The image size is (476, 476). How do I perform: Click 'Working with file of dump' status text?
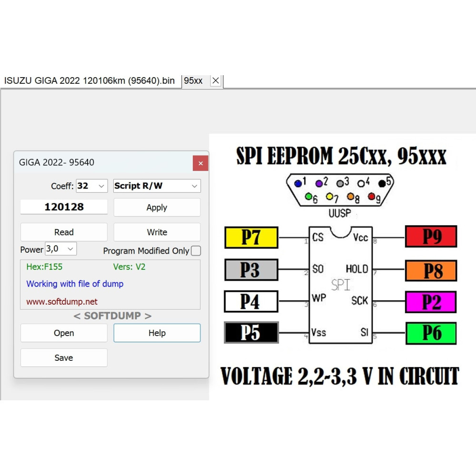[75, 284]
